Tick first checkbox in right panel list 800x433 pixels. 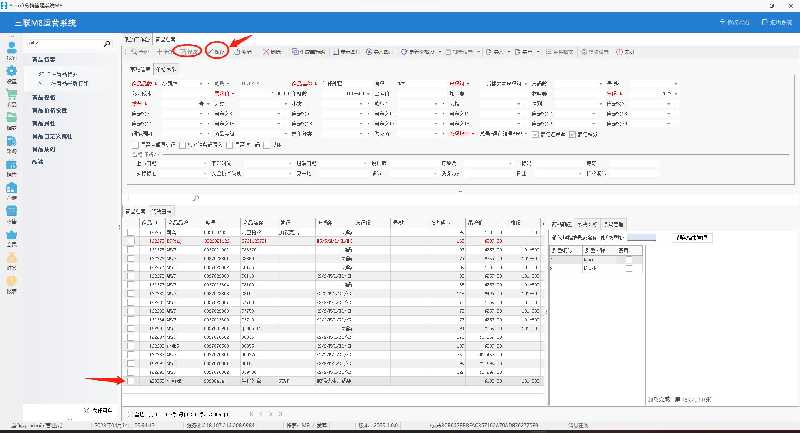[x=628, y=260]
